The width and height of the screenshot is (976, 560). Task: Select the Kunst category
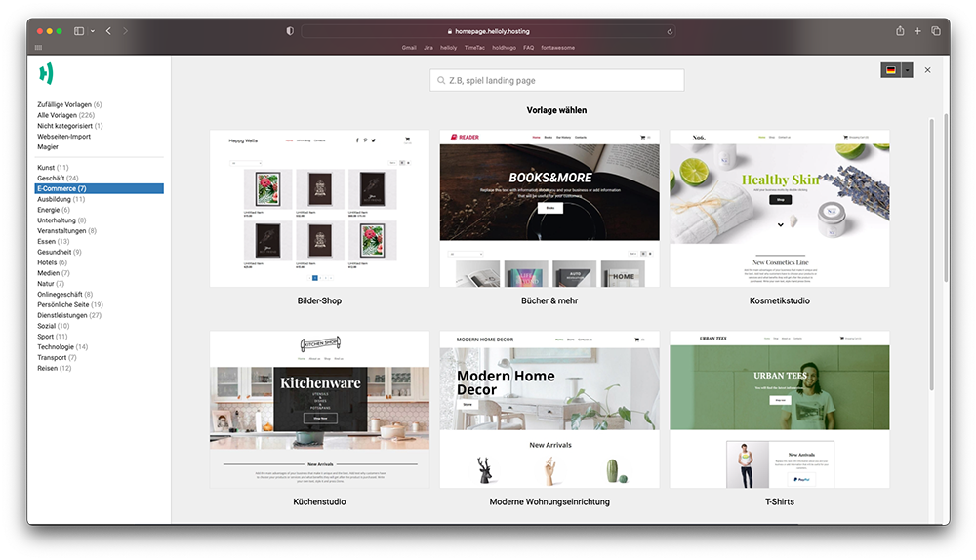(x=53, y=168)
